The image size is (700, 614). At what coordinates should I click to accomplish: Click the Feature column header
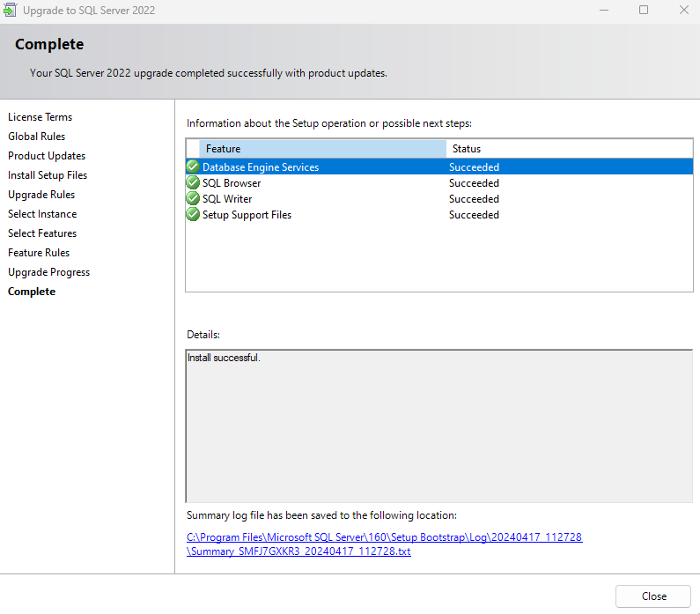[x=323, y=149]
